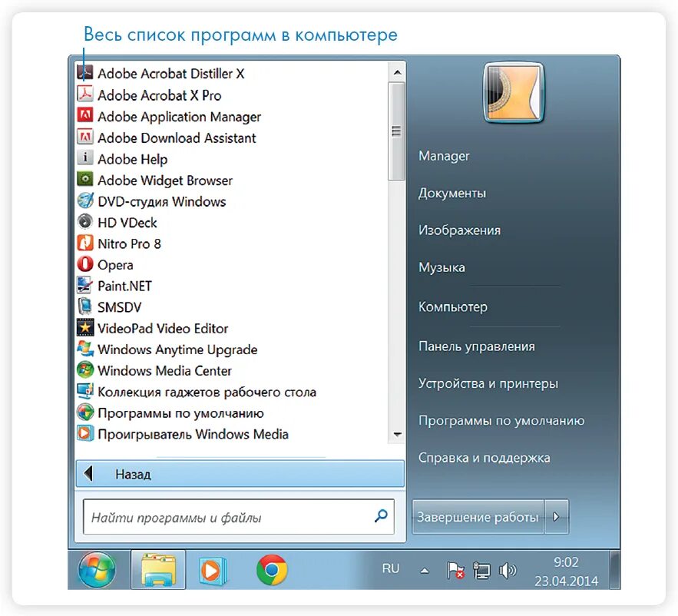Click the Show desktop strip at taskbar end

pyautogui.click(x=615, y=570)
